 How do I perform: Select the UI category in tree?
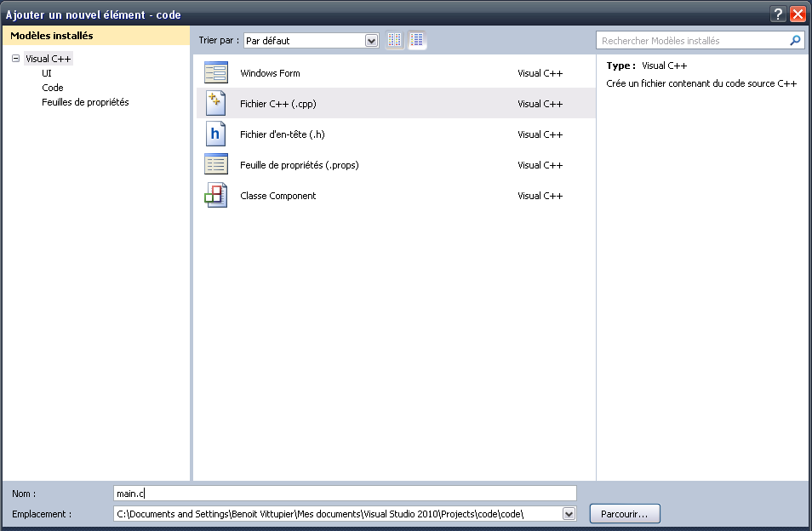tap(47, 73)
